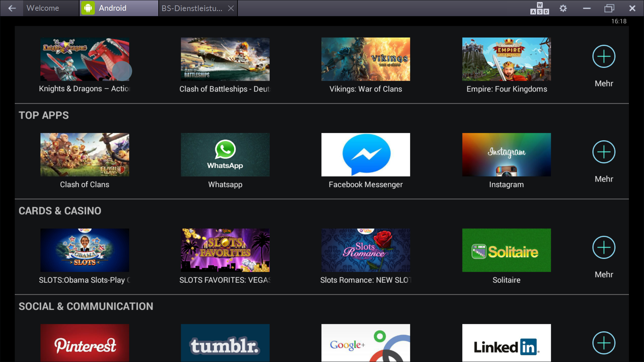Open Clash of Clans game
This screenshot has height=362, width=644.
[85, 155]
